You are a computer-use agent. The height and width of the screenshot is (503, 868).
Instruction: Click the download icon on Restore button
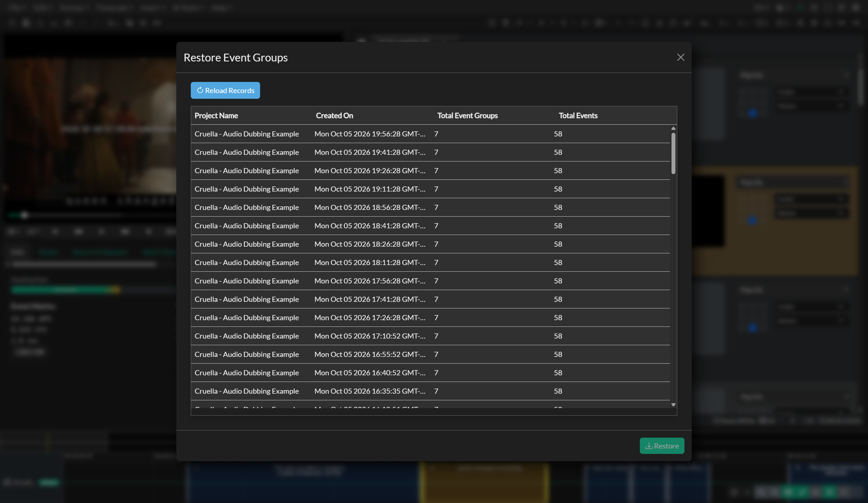[x=649, y=446]
